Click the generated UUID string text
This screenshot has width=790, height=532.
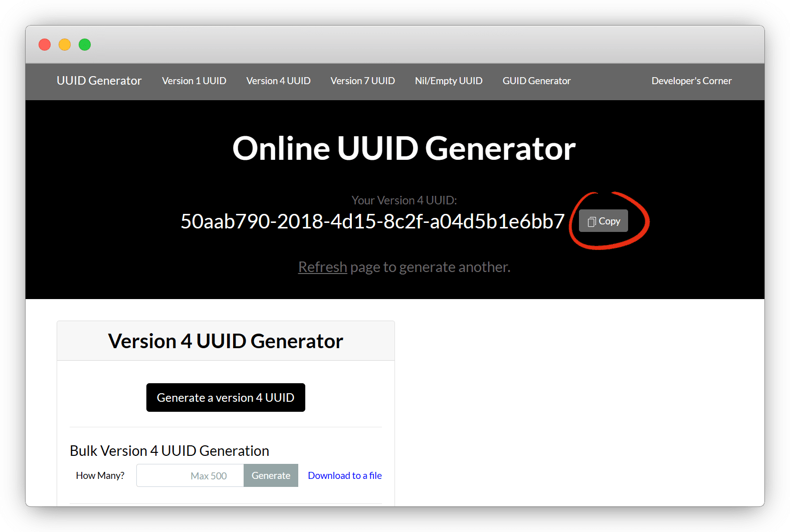point(372,221)
